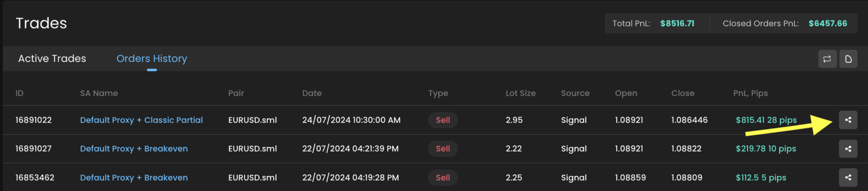
Task: Click the Total PnL value $8516.71
Action: point(677,24)
